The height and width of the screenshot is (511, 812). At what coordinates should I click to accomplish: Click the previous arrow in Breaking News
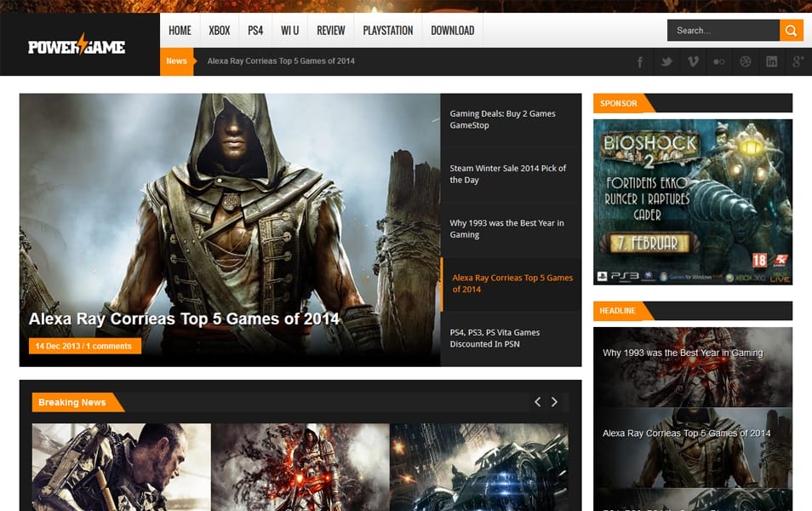[x=537, y=400]
